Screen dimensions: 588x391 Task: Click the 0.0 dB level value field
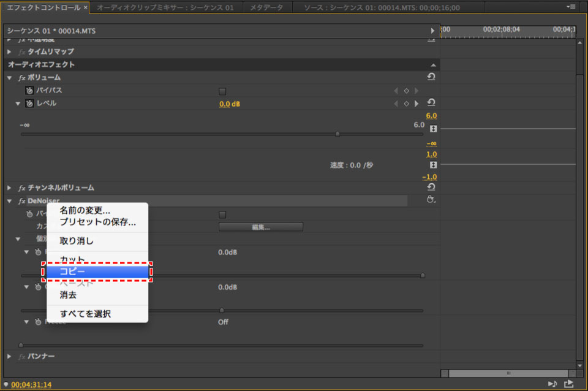pos(230,104)
